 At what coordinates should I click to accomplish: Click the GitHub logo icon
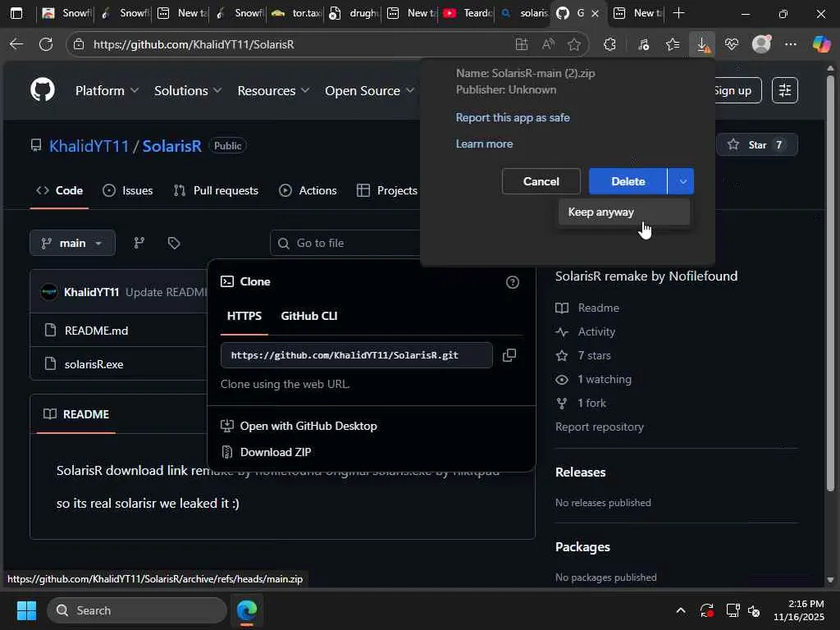click(x=43, y=89)
